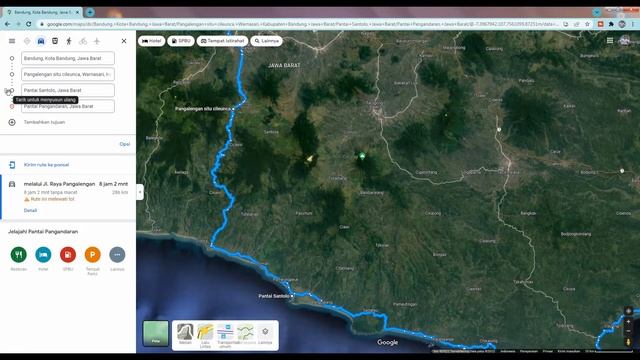Explore gas stations (SPBU) nearby icon
The width and height of the screenshot is (640, 360).
click(68, 255)
